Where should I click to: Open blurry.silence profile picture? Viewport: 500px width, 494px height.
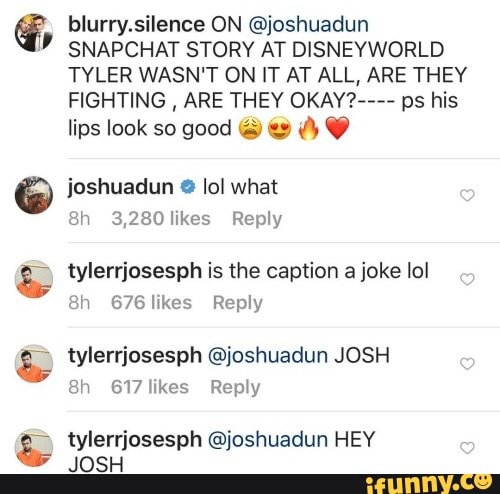(x=34, y=33)
